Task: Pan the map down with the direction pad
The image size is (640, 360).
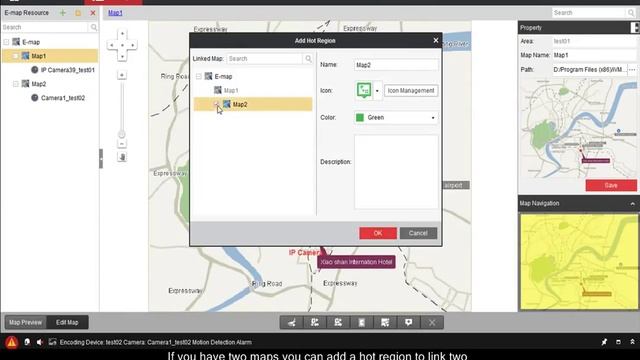Action: pyautogui.click(x=122, y=56)
